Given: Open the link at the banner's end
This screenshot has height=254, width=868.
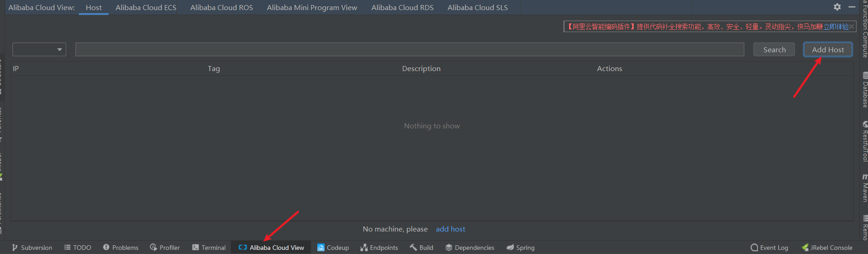Looking at the screenshot, I should (836, 27).
